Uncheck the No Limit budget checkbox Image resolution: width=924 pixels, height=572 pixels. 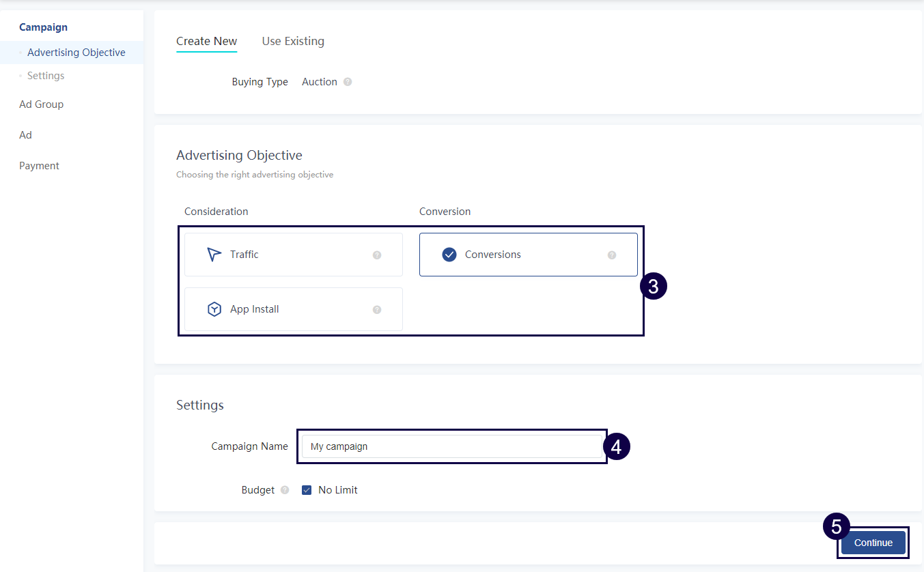point(307,490)
